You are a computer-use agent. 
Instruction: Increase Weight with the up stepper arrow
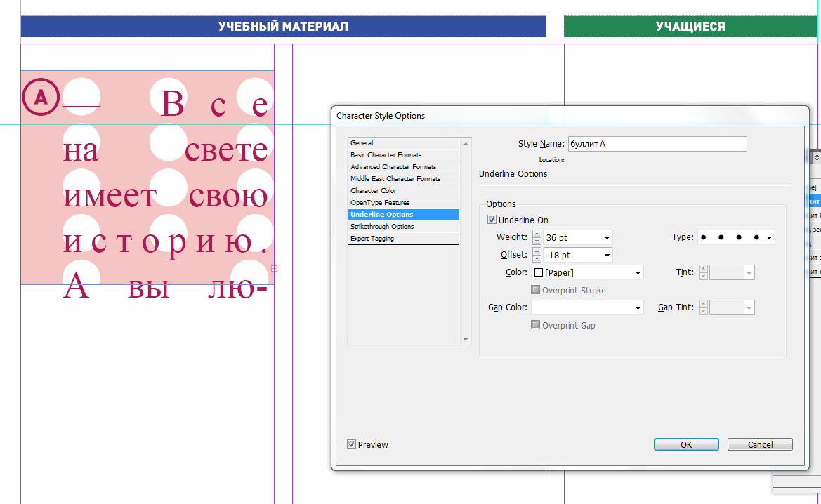(537, 234)
